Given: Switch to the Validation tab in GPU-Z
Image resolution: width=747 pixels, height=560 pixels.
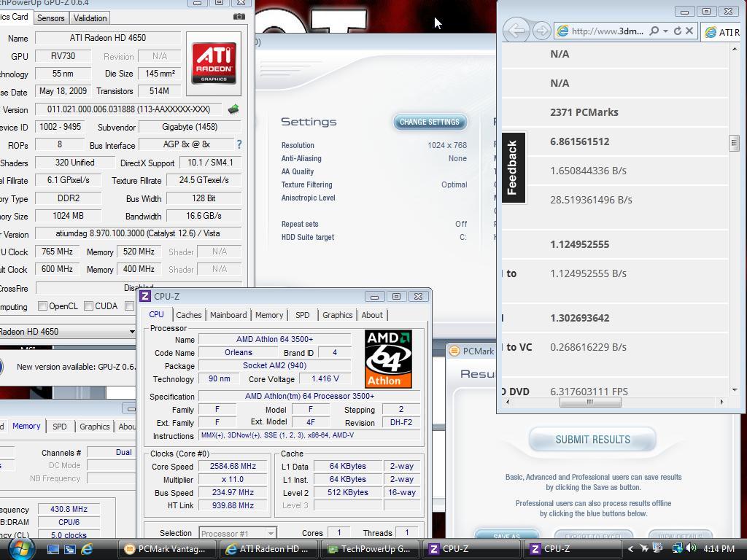Looking at the screenshot, I should tap(90, 17).
